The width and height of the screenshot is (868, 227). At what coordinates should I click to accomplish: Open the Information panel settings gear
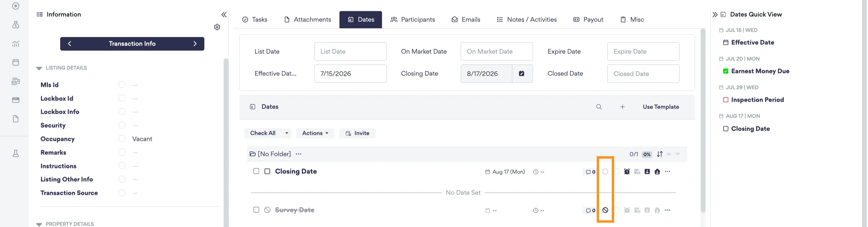[x=217, y=27]
